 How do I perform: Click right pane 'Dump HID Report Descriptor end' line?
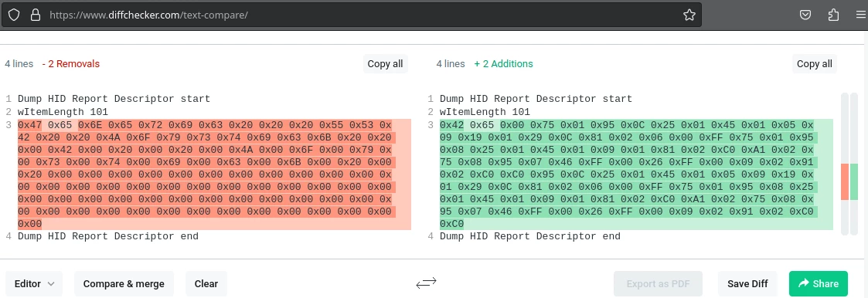[529, 236]
